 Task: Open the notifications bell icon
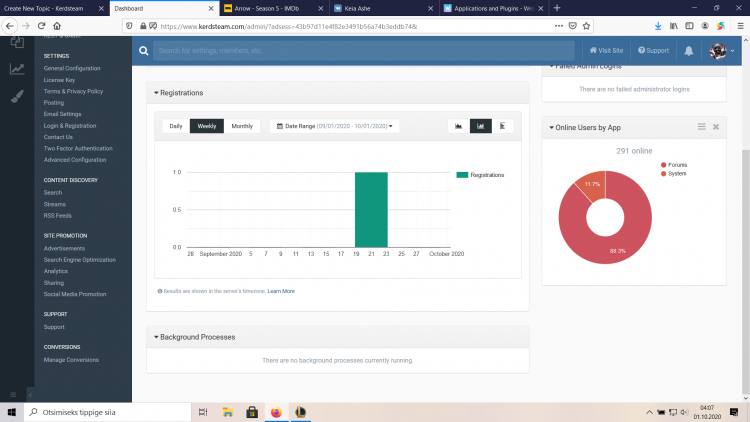point(689,50)
